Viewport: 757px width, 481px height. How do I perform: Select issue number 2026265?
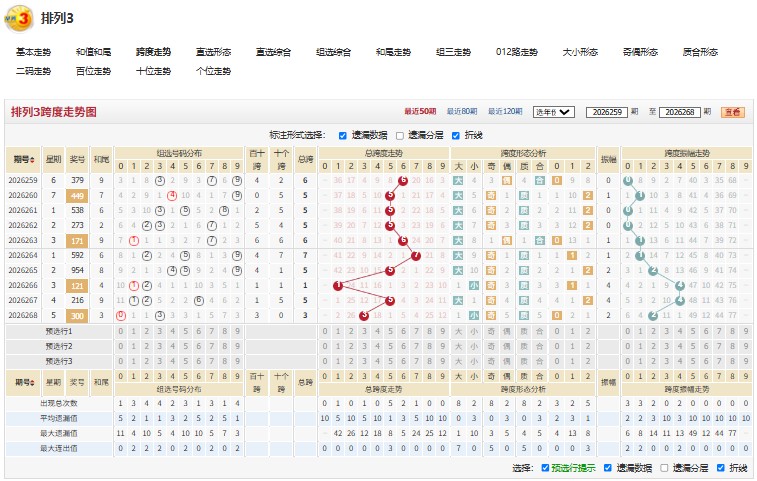[x=23, y=270]
